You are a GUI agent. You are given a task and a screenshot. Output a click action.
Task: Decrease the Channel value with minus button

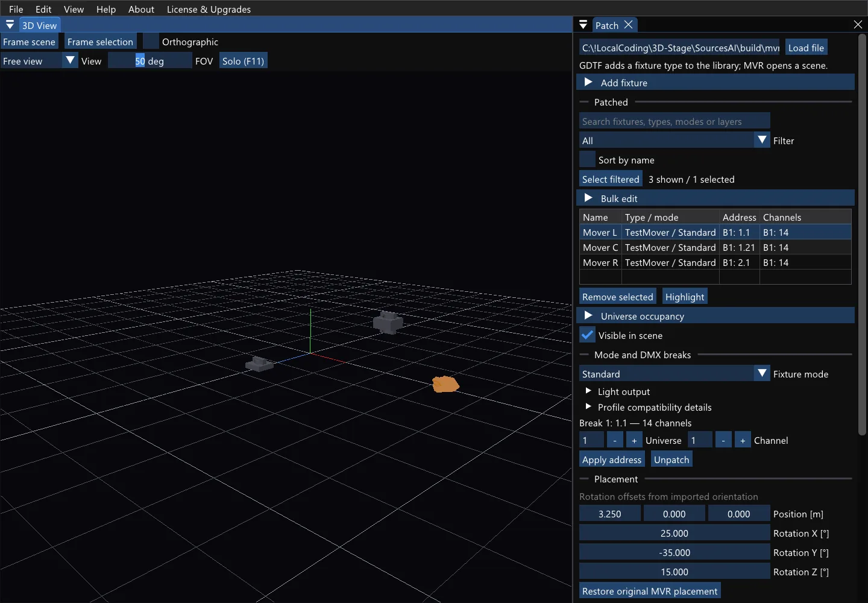tap(723, 440)
